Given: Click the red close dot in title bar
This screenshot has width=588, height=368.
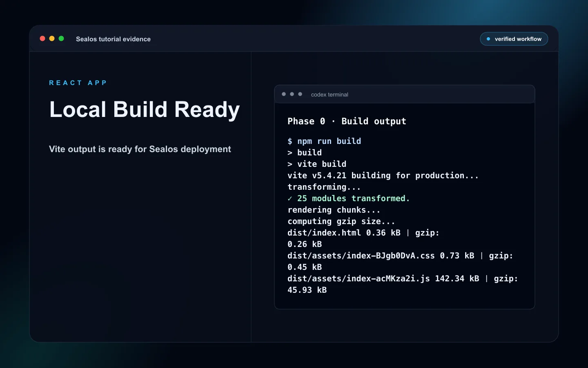Looking at the screenshot, I should [x=42, y=38].
